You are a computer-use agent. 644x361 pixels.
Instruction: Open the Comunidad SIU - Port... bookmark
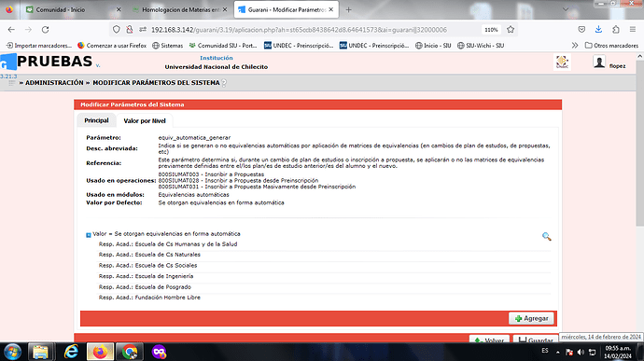(223, 45)
